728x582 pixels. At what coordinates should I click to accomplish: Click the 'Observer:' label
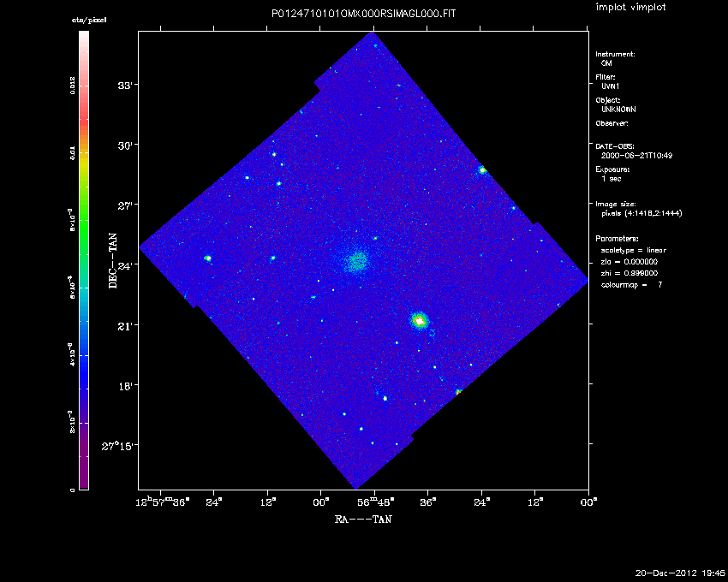click(612, 123)
